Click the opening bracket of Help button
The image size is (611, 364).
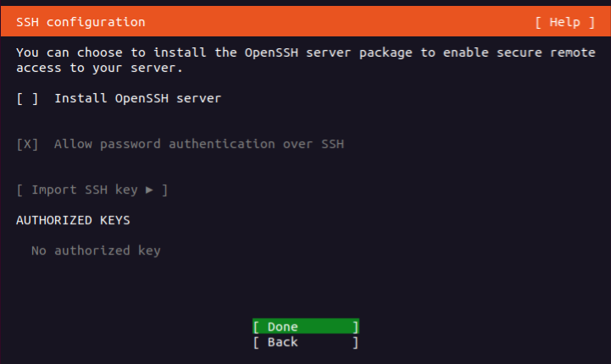[539, 22]
